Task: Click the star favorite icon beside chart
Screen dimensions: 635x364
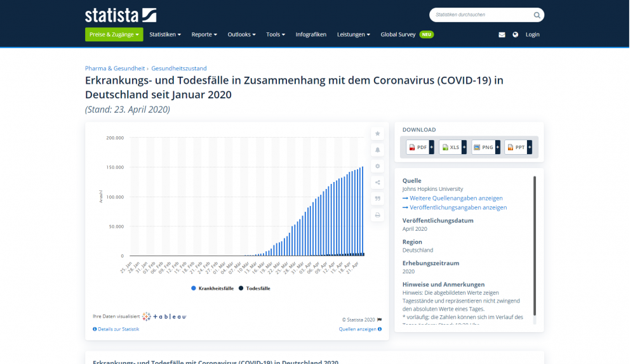Action: click(x=378, y=134)
